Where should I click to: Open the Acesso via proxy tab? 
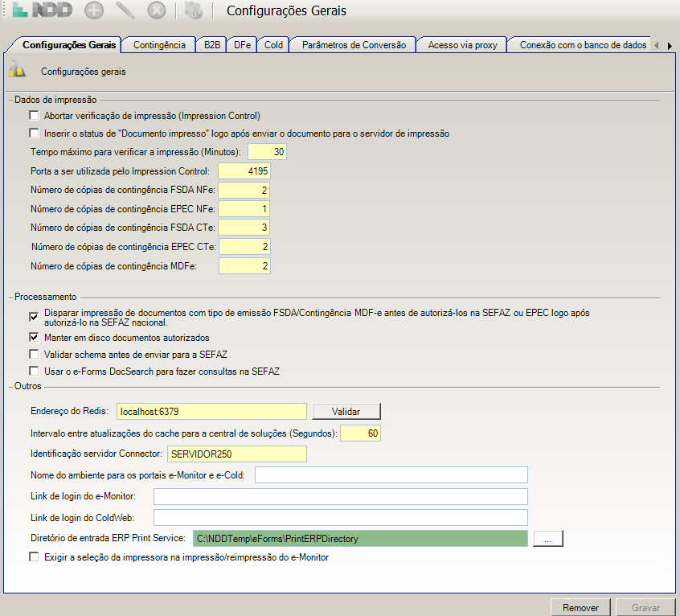pyautogui.click(x=462, y=45)
